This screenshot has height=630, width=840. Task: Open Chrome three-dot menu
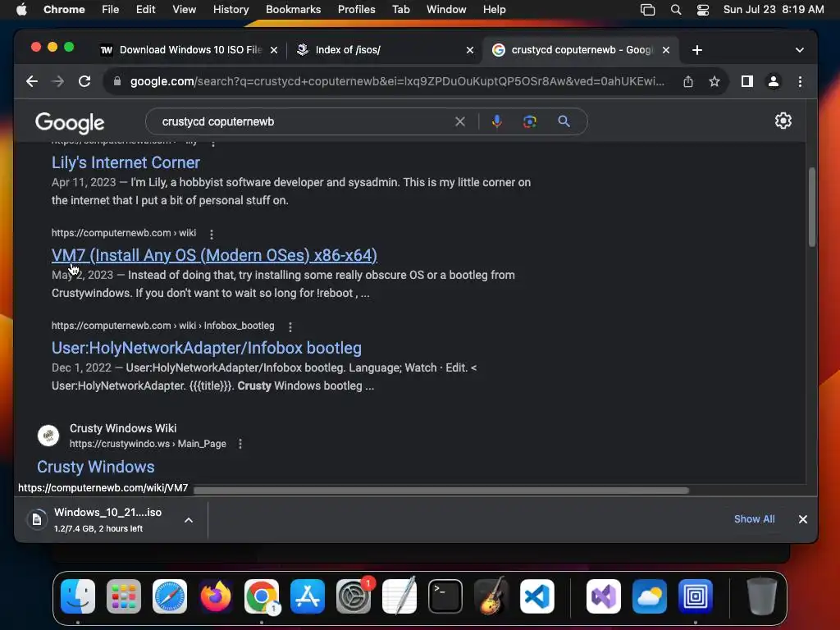(x=800, y=81)
